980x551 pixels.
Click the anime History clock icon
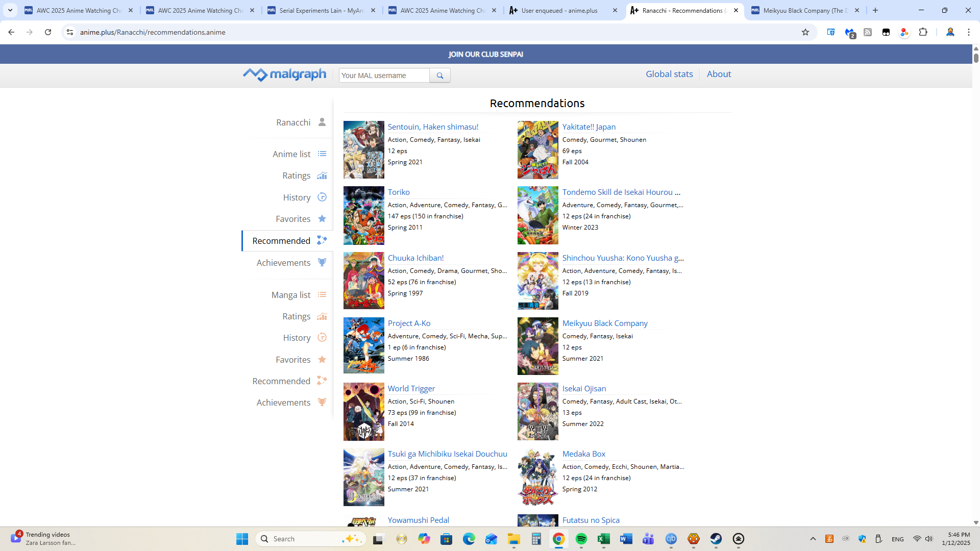click(x=322, y=197)
